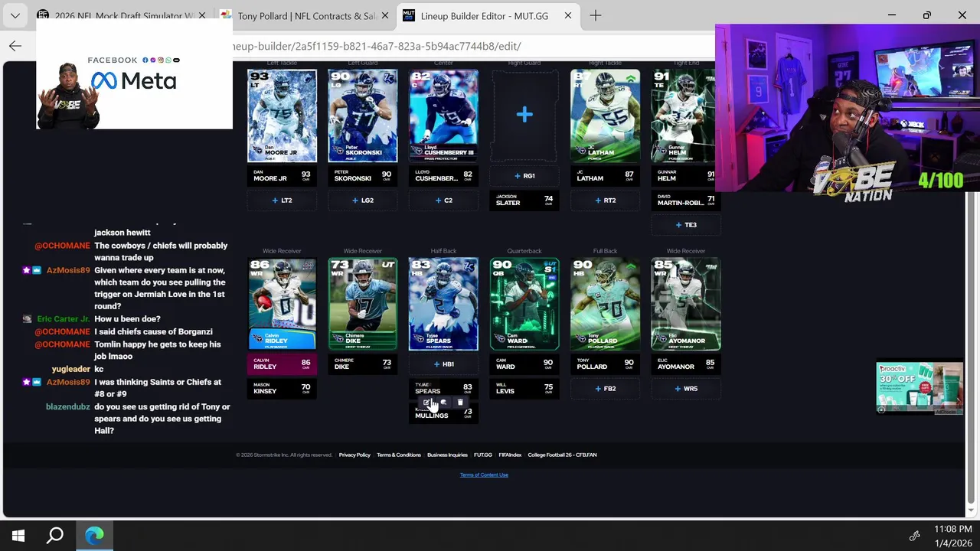Add a player at WR5 slot
Screen dimensions: 980x551
(x=686, y=389)
